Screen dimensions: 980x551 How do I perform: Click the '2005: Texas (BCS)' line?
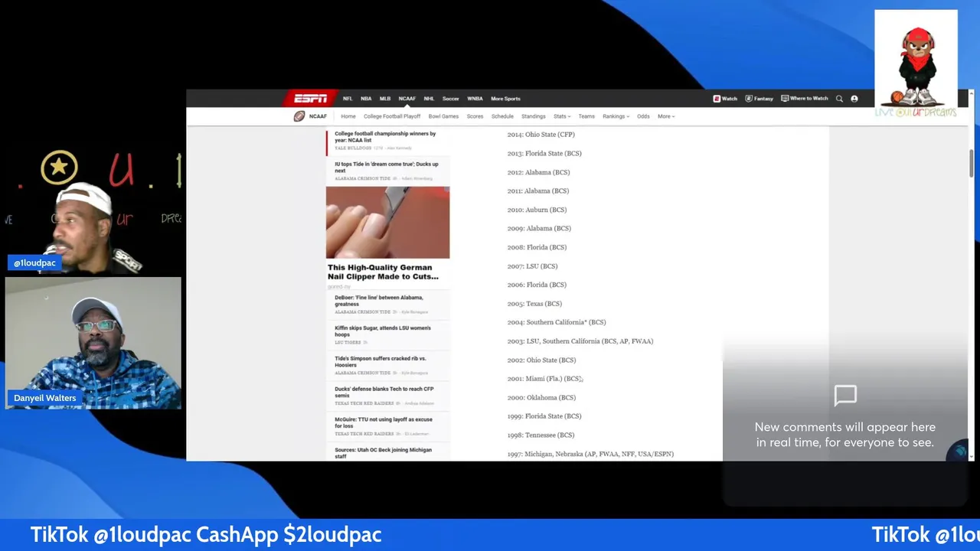pyautogui.click(x=534, y=304)
